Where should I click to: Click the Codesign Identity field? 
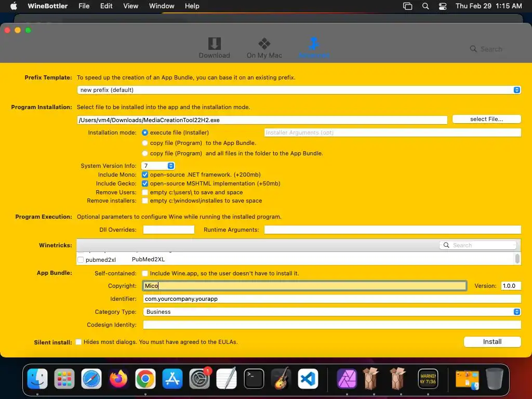(x=332, y=325)
